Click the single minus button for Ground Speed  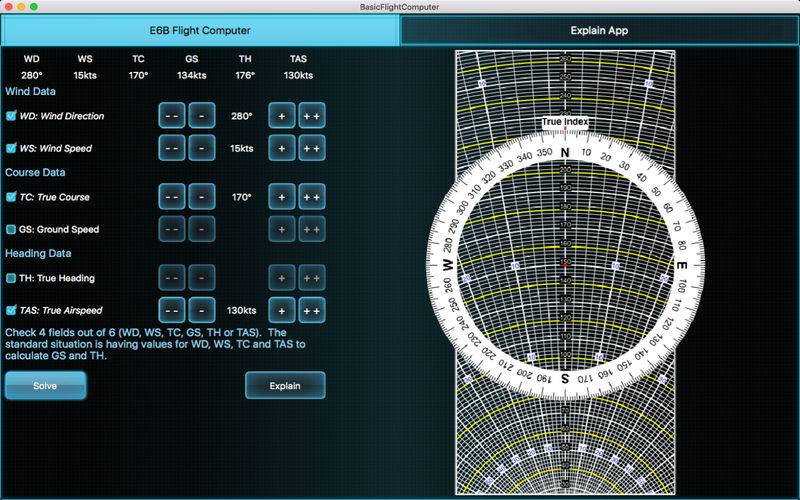[202, 229]
